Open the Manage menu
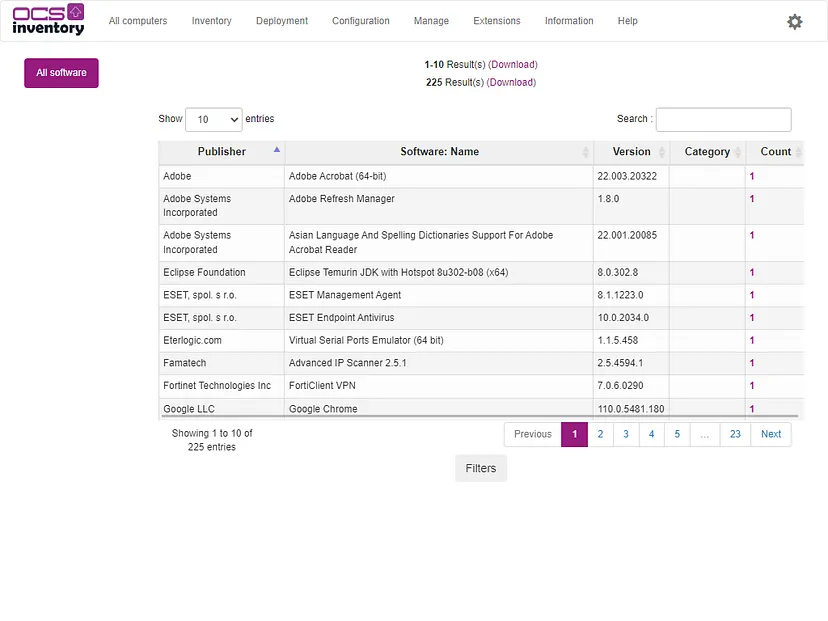The width and height of the screenshot is (828, 621). coord(431,21)
